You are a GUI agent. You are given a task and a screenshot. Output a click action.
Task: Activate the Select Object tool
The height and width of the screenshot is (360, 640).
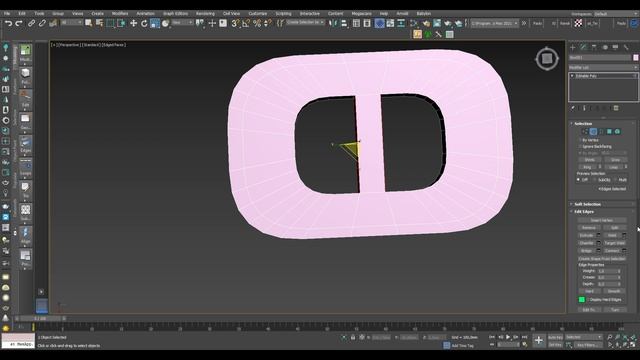pos(88,23)
